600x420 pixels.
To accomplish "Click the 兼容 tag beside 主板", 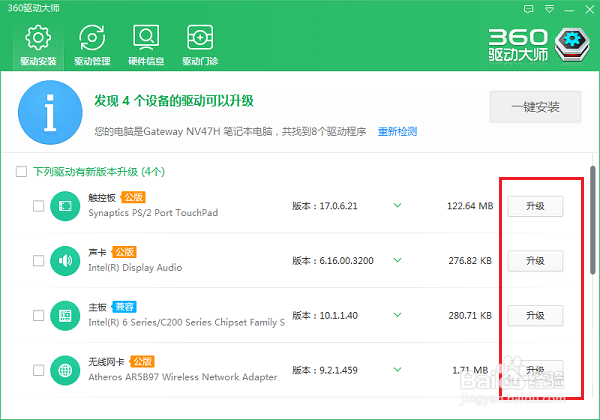I will click(x=124, y=307).
